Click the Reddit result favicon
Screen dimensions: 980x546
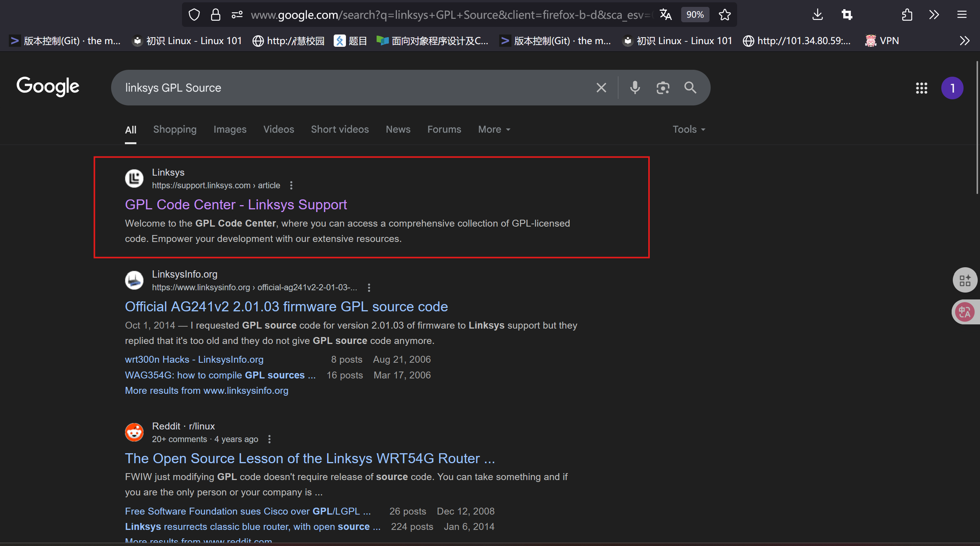click(x=134, y=432)
